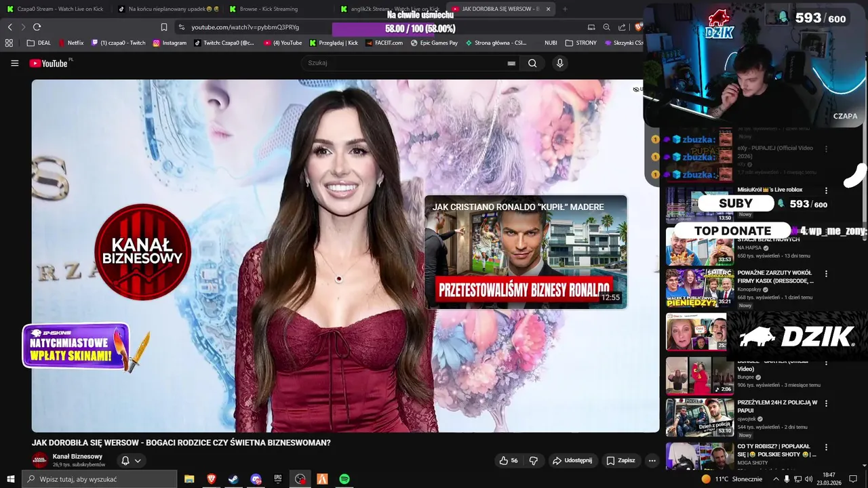Open the Cristiano Ronaldo Madere suggested video card
This screenshot has height=488, width=868.
tap(526, 251)
